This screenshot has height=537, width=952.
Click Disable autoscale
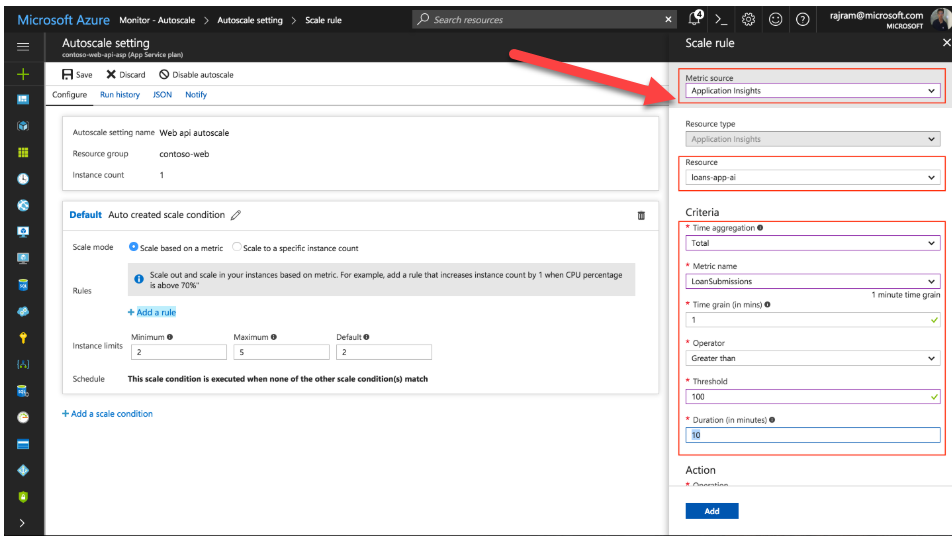[x=196, y=75]
